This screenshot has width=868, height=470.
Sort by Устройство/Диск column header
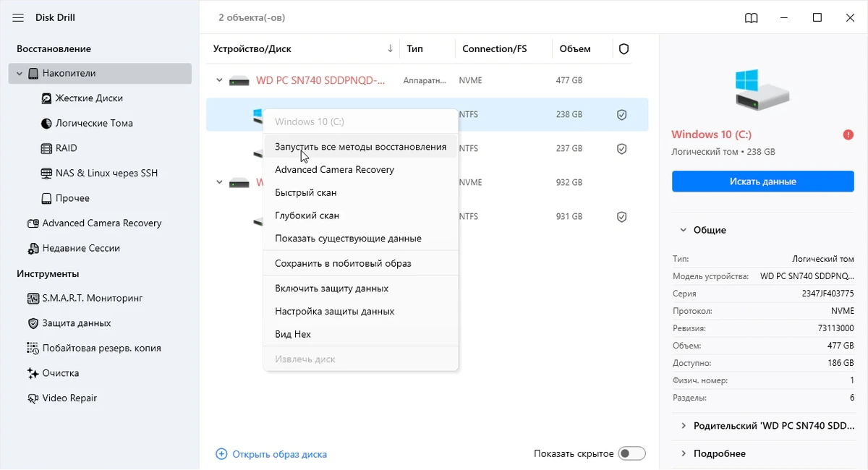pyautogui.click(x=252, y=48)
